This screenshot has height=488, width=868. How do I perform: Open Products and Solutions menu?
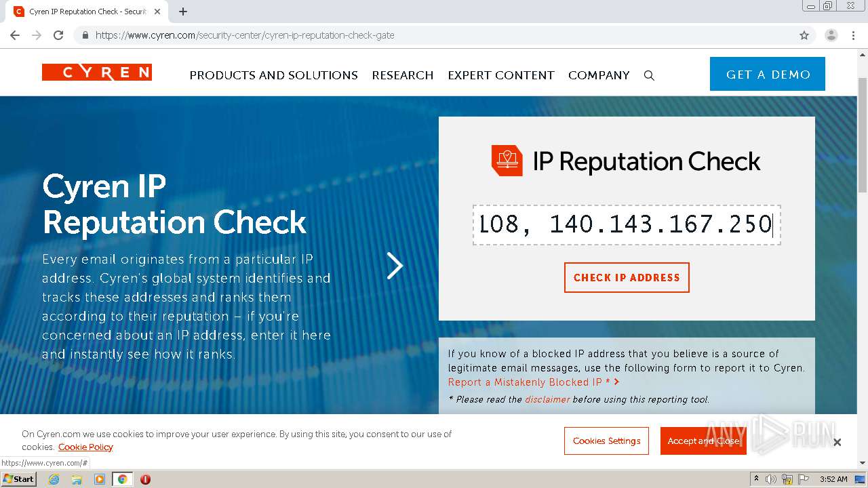[274, 75]
